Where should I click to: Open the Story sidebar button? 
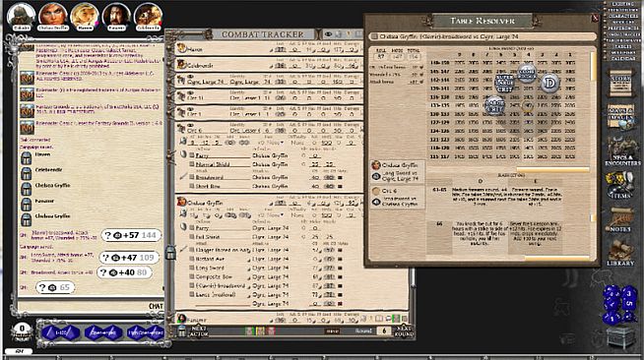621,83
